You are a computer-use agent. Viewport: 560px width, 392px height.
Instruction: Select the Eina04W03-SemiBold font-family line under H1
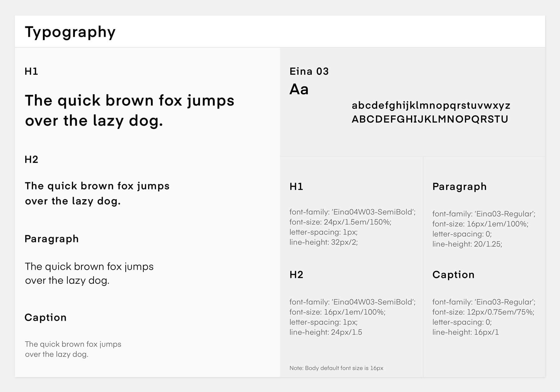click(x=352, y=212)
